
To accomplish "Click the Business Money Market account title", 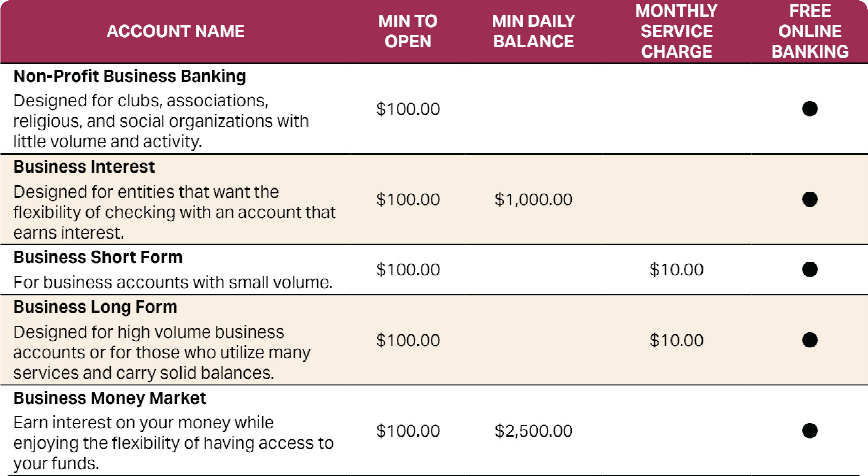I will [x=110, y=398].
